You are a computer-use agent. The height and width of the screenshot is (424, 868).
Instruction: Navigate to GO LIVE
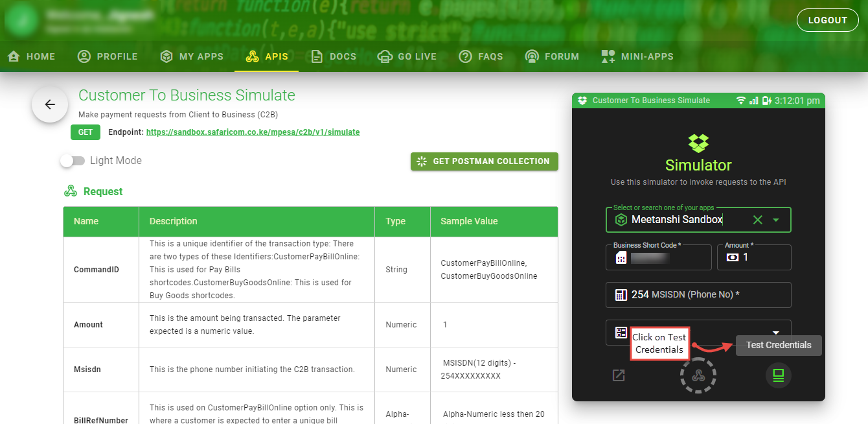(407, 56)
